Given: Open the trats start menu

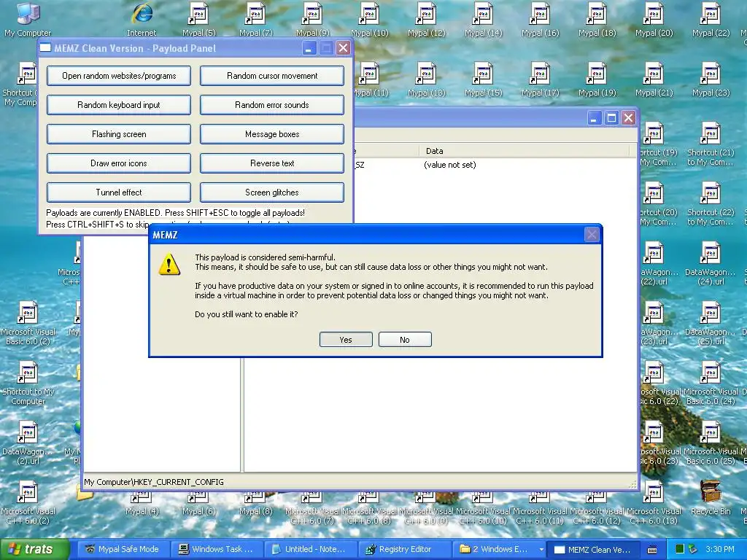Looking at the screenshot, I should click(x=34, y=549).
